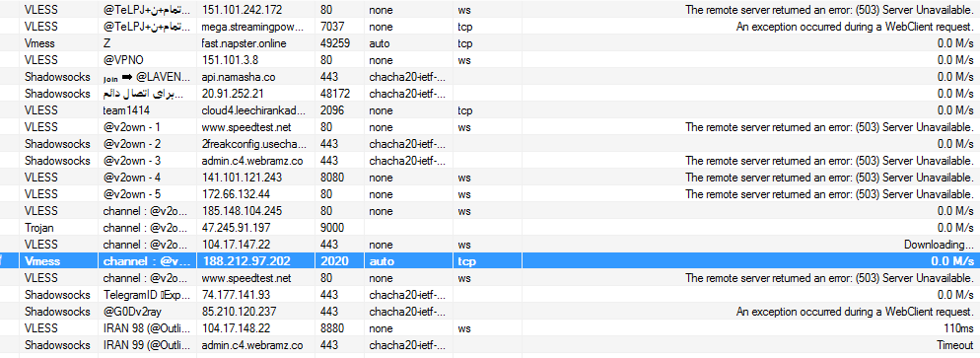Select the row showing Downloading... status

(490, 244)
